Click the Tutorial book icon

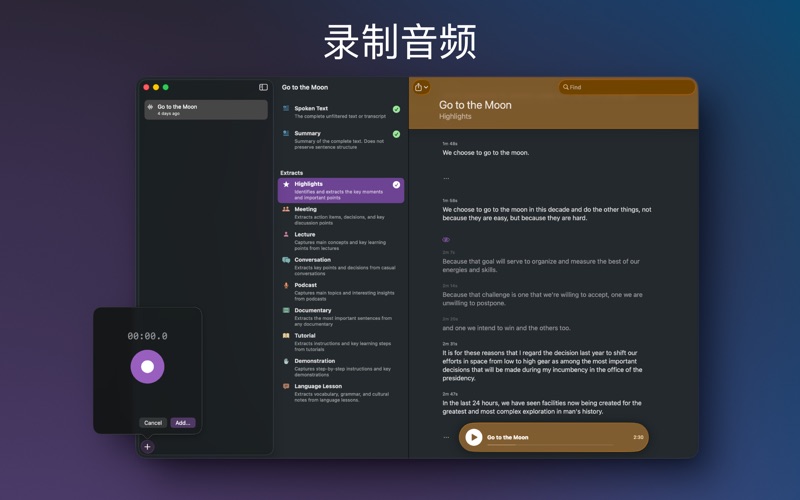click(286, 336)
